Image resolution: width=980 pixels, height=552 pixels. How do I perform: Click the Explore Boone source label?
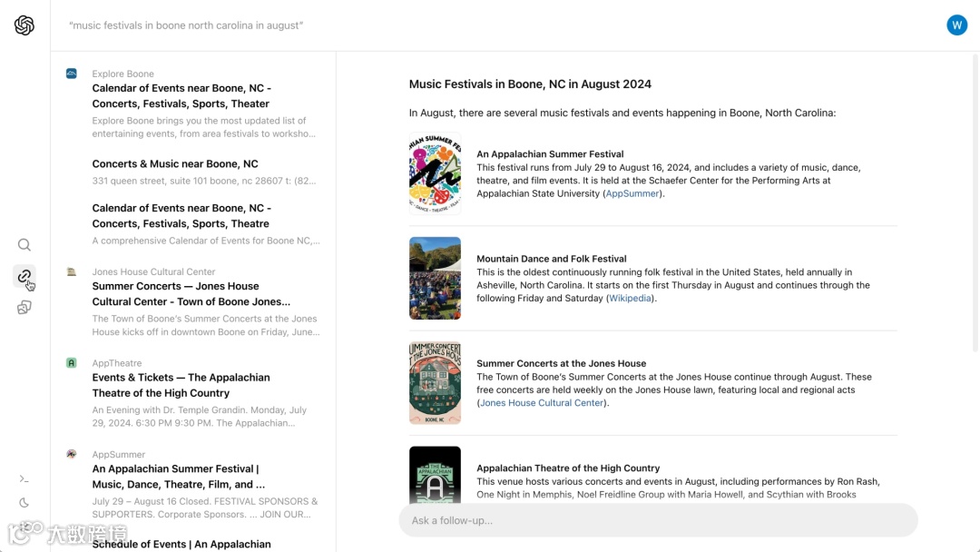pyautogui.click(x=123, y=74)
